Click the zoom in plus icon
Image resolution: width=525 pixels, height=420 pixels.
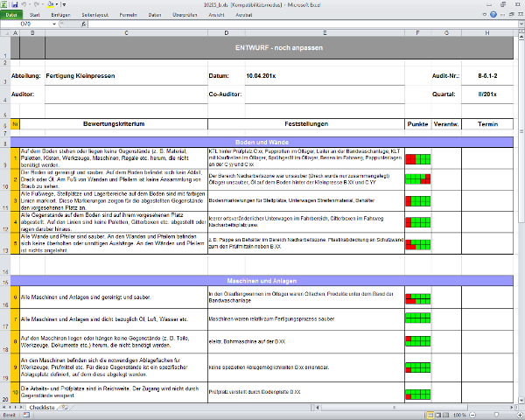click(518, 416)
